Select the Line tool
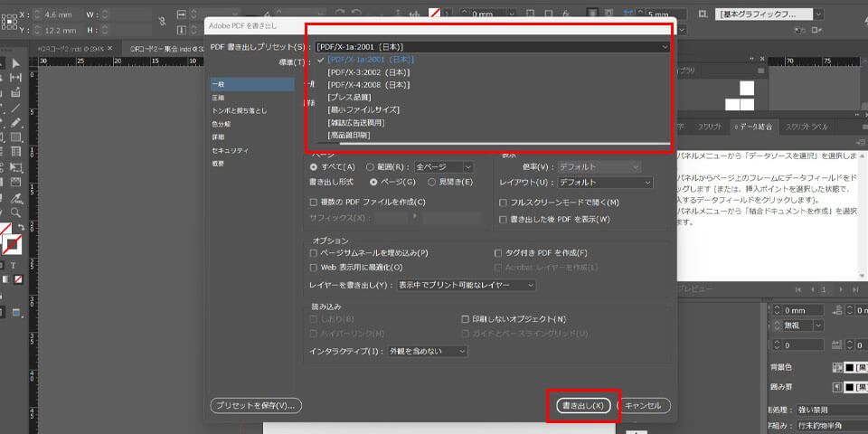Image resolution: width=868 pixels, height=434 pixels. tap(15, 108)
